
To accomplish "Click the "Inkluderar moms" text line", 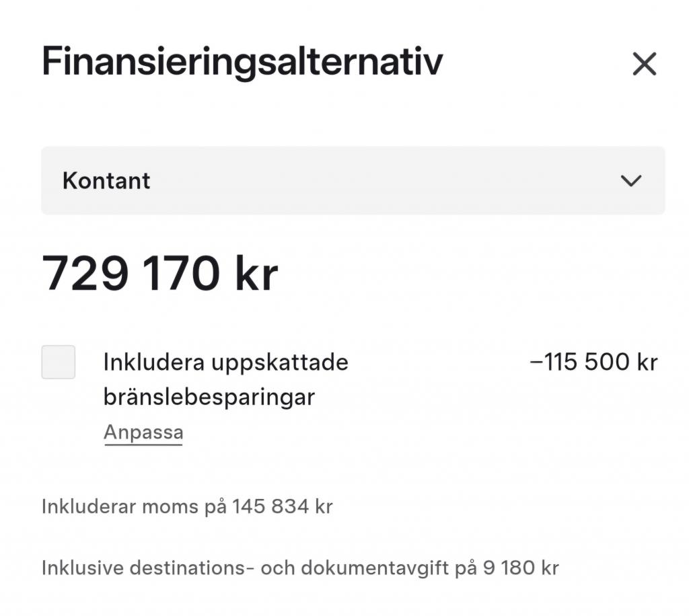I will [x=187, y=506].
